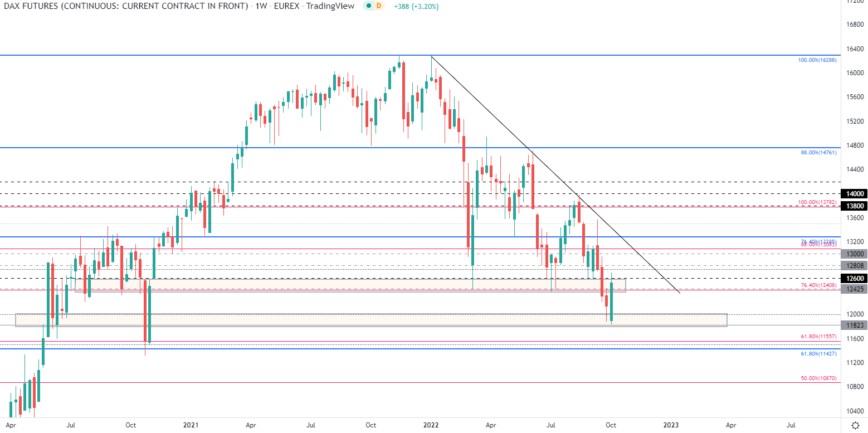Click the DAX FUTURES symbol title

[x=125, y=6]
